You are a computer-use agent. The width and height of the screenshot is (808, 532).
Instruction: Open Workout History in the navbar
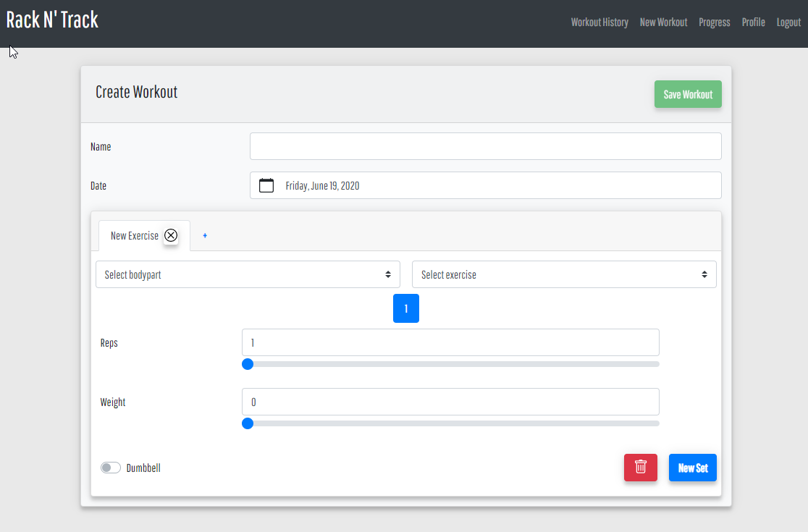pos(599,22)
